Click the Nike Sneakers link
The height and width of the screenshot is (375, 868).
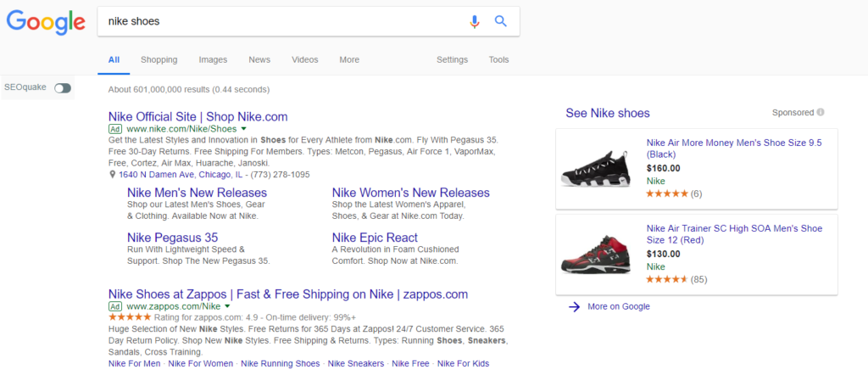(356, 364)
